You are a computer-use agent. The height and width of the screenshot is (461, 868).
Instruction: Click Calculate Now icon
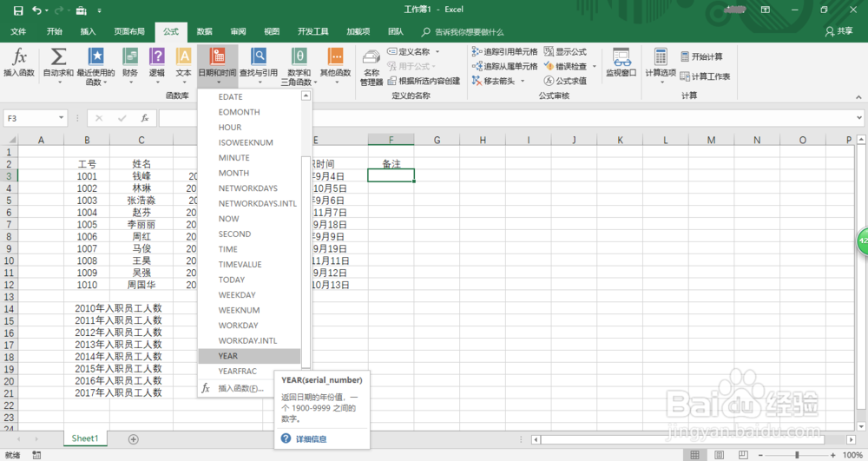pos(685,56)
